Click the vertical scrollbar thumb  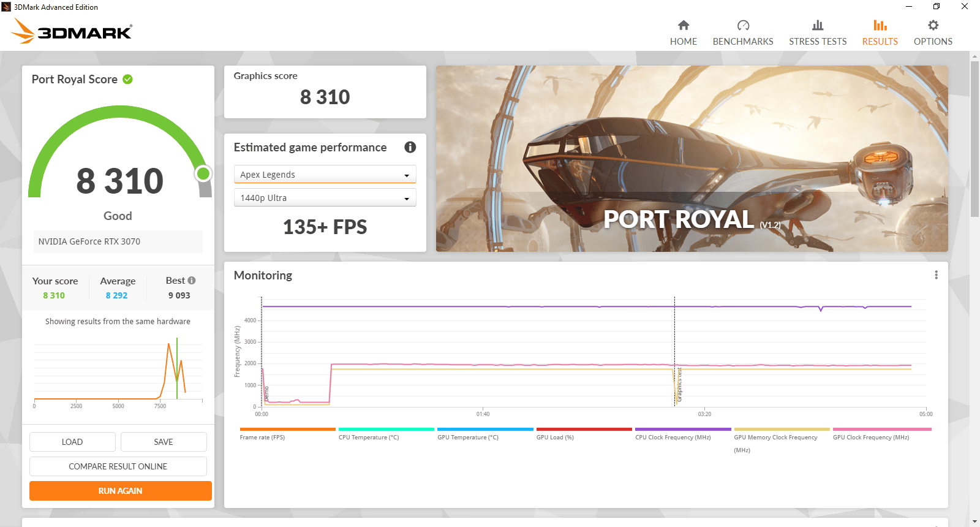tap(974, 139)
